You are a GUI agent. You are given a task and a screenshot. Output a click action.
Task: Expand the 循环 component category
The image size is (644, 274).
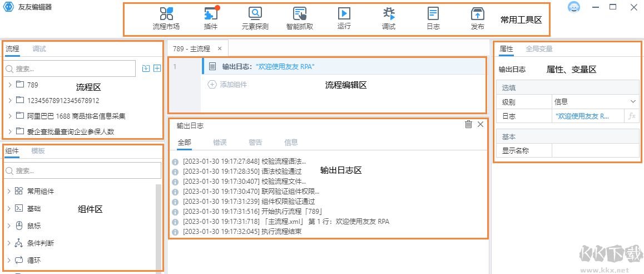(x=9, y=260)
